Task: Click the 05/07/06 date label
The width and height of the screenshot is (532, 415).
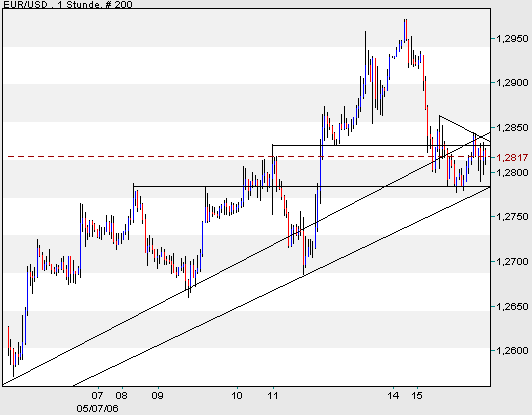Action: [98, 408]
